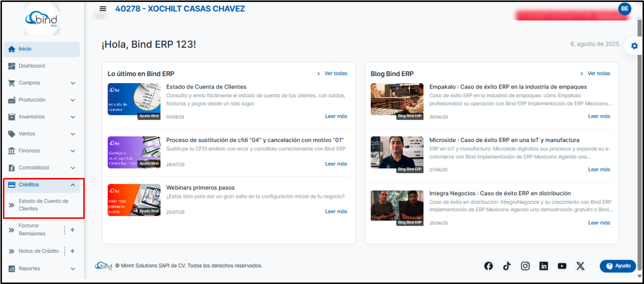Click the Bind ERP logo in sidebar
This screenshot has width=644, height=284.
click(41, 19)
